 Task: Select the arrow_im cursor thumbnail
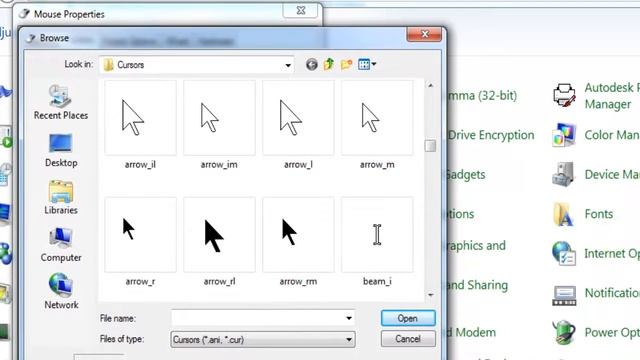pyautogui.click(x=219, y=118)
